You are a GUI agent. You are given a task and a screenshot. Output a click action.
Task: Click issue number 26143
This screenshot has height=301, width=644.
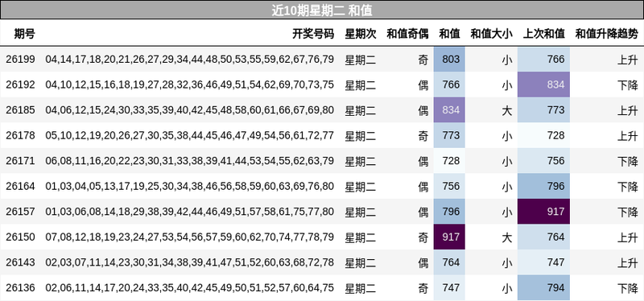(21, 262)
